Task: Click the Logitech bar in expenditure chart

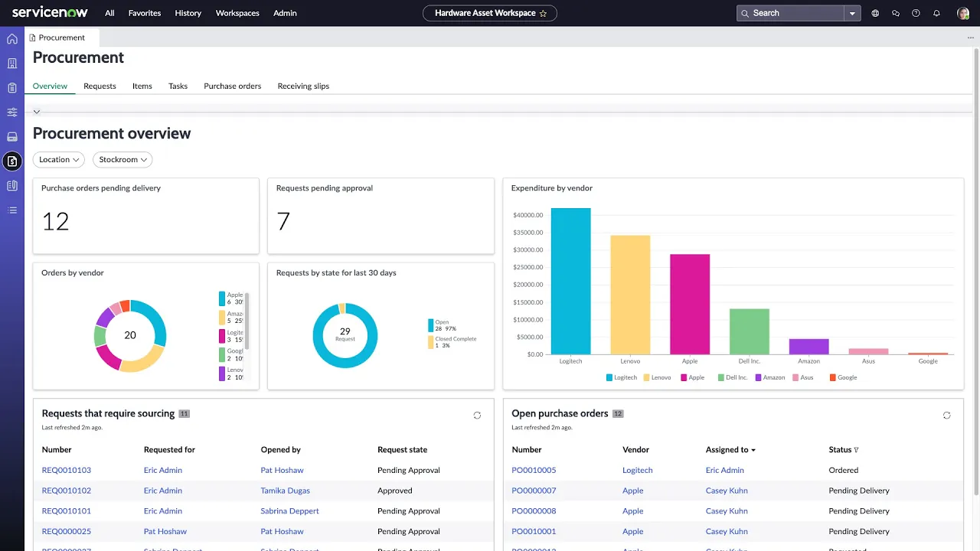Action: click(570, 281)
